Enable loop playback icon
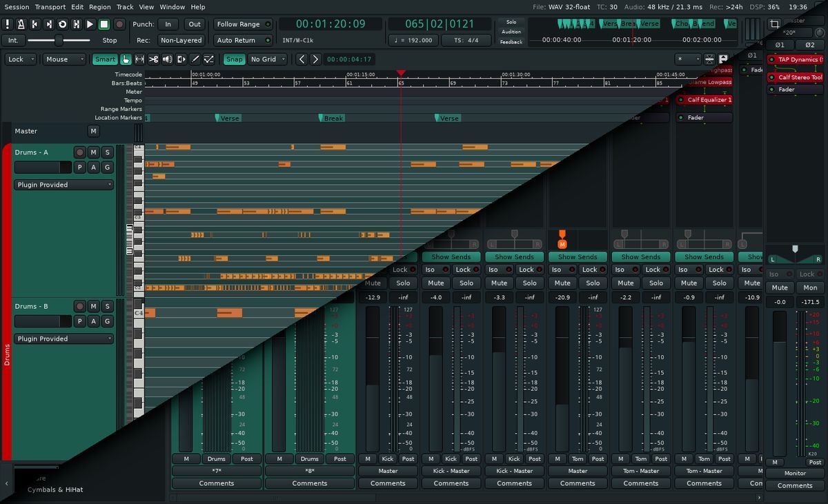This screenshot has height=504, width=828. [x=63, y=24]
